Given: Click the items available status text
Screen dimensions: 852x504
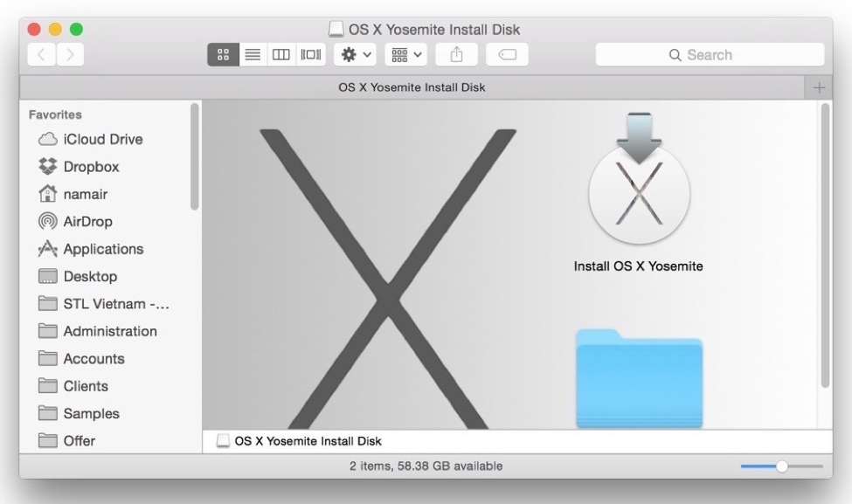Looking at the screenshot, I should tap(426, 466).
